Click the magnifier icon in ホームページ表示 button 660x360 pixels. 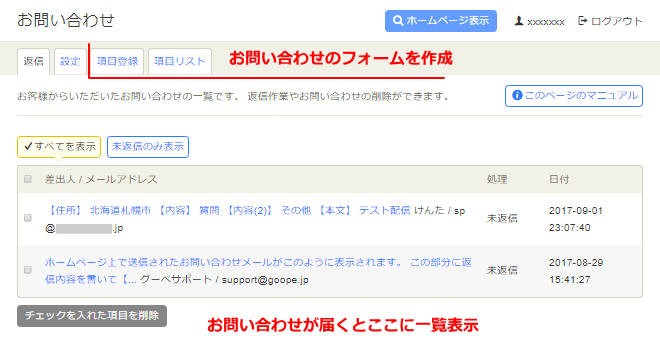[398, 21]
